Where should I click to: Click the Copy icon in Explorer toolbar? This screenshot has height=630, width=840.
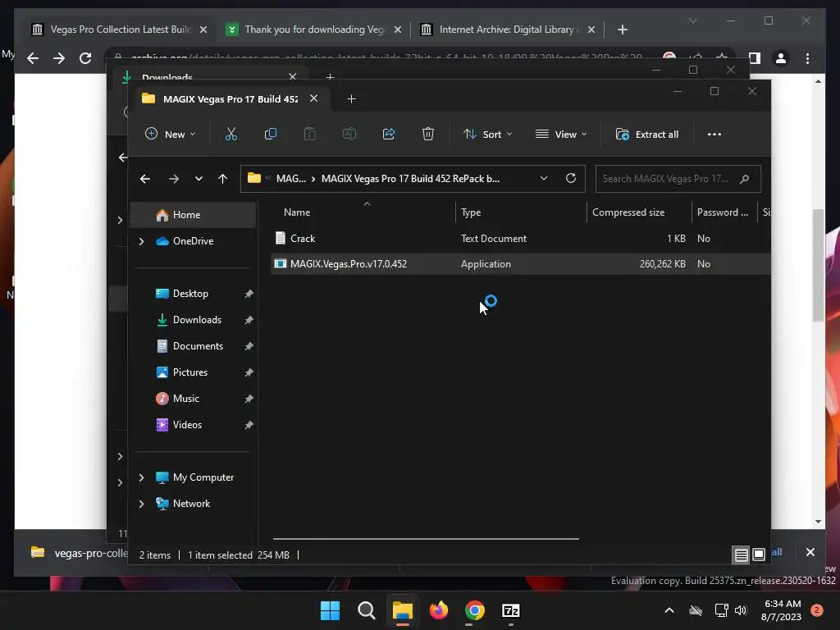click(271, 134)
